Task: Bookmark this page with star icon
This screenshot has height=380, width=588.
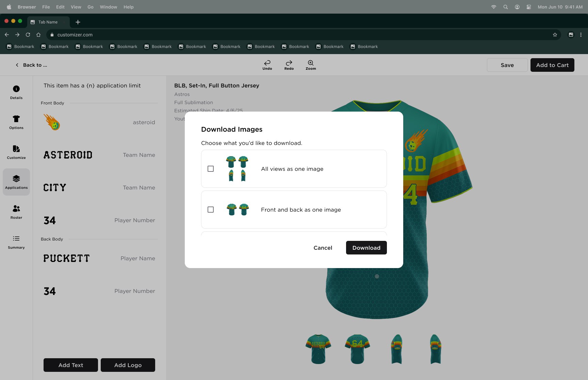Action: click(555, 35)
